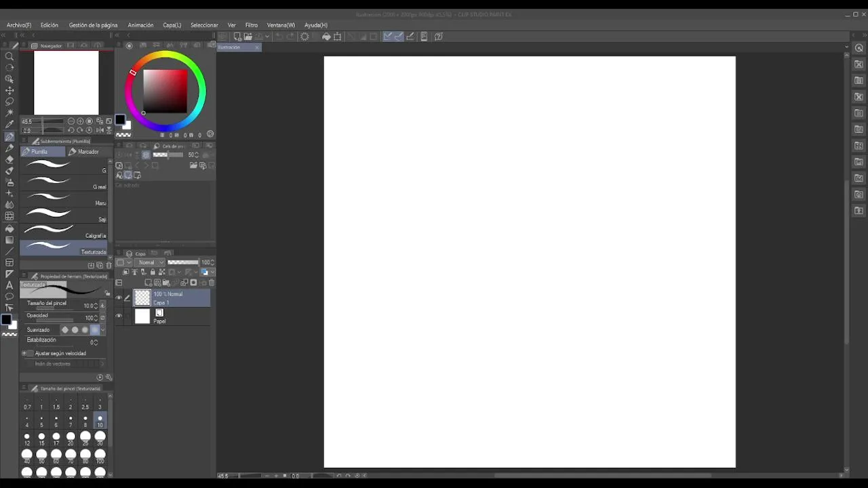Enable Ajustar según velocidad checkbox
Viewport: 868px width, 488px height.
[x=31, y=353]
